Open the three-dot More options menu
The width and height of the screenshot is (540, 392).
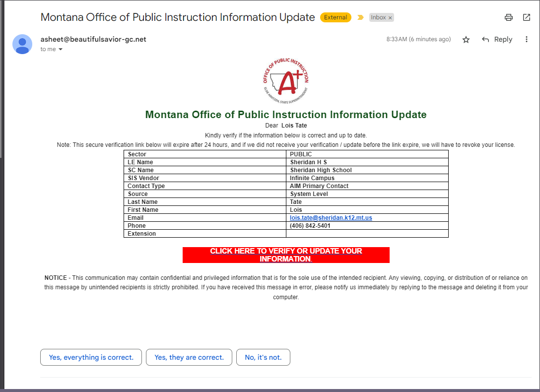(x=527, y=40)
